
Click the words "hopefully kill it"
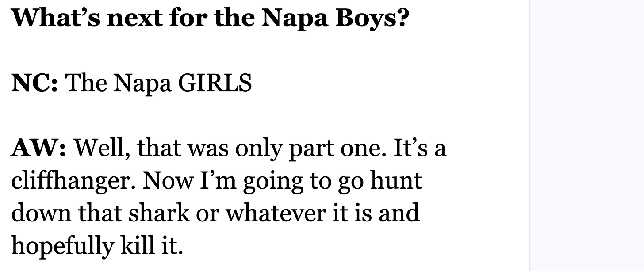97,246
